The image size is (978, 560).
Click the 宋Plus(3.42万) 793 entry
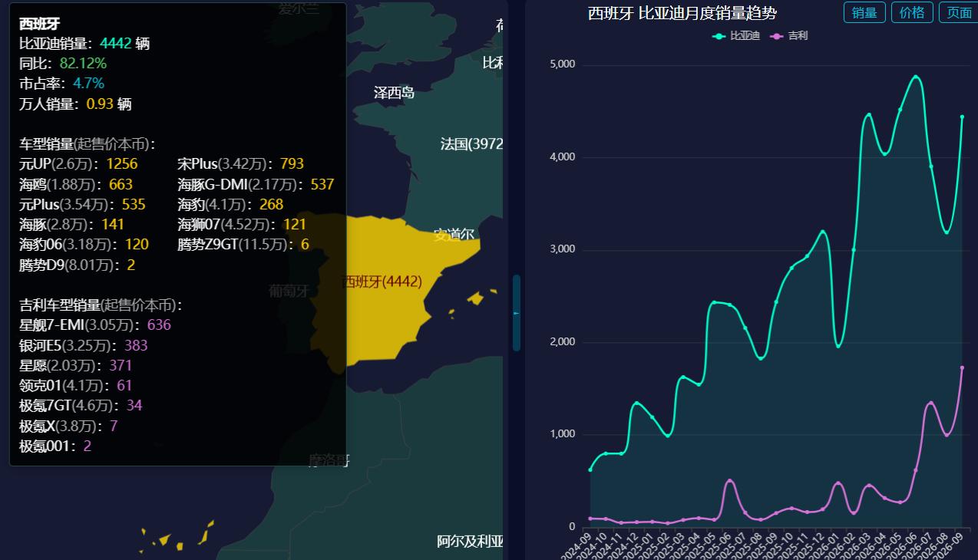(240, 163)
